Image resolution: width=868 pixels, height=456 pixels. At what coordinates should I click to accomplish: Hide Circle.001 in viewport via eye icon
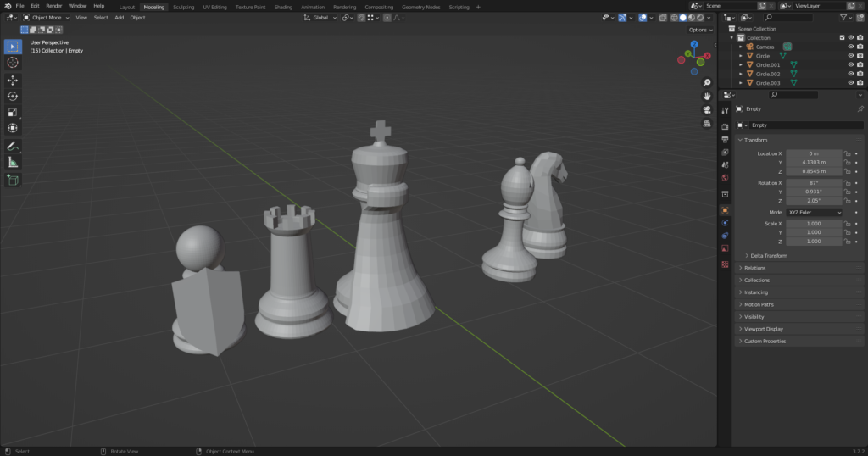(851, 64)
